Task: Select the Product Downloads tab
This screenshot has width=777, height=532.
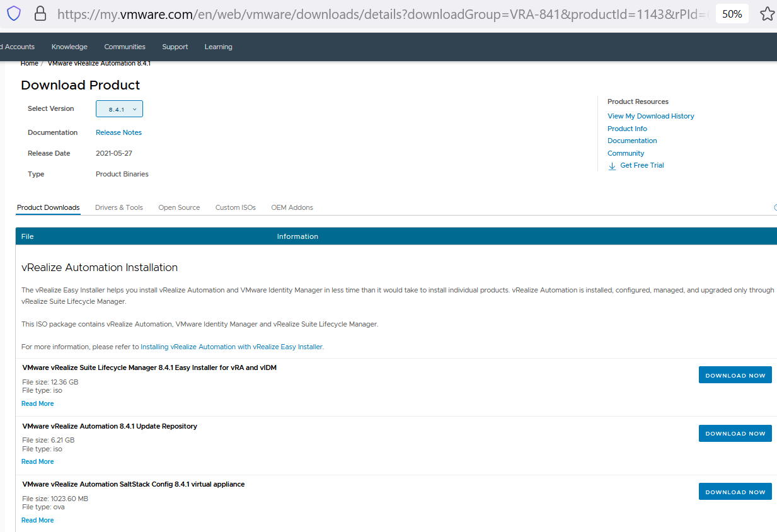Action: coord(49,207)
